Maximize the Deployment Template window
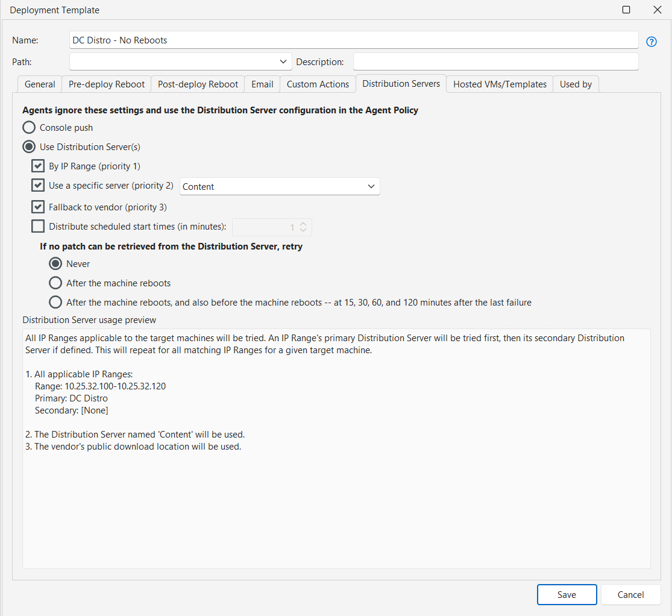The width and height of the screenshot is (672, 616). [x=626, y=10]
